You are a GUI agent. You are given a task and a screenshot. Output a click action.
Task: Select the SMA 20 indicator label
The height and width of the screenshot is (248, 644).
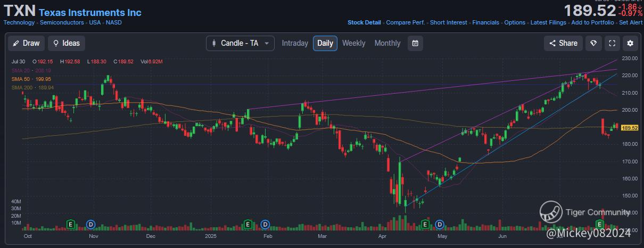(31, 70)
